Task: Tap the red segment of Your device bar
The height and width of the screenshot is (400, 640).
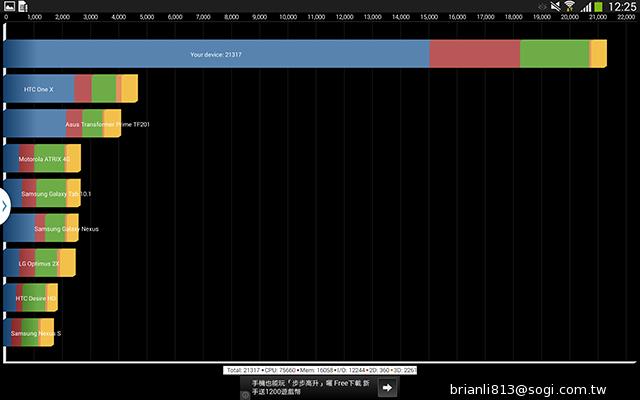Action: click(x=474, y=54)
